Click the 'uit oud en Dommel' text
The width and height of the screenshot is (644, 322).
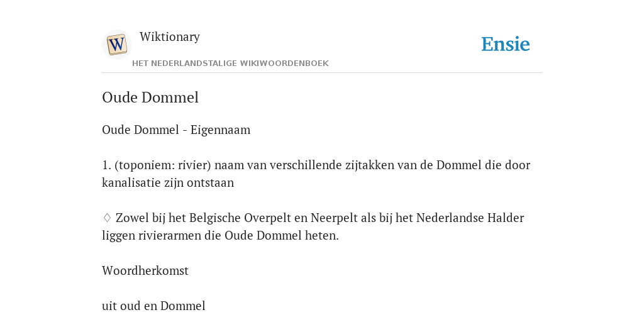153,306
